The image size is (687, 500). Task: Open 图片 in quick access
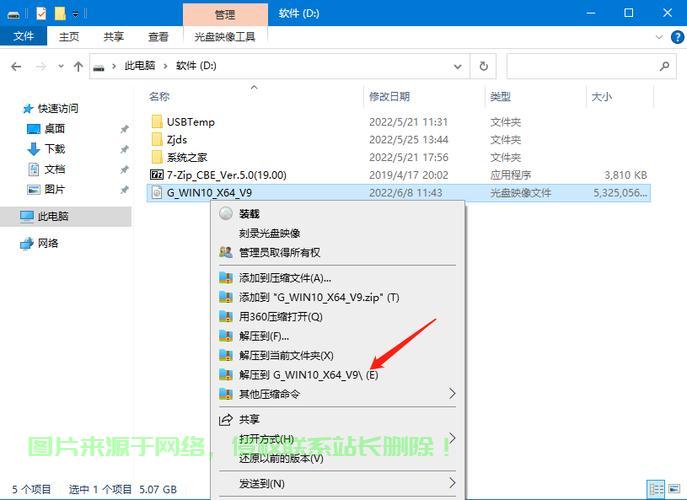(x=54, y=189)
